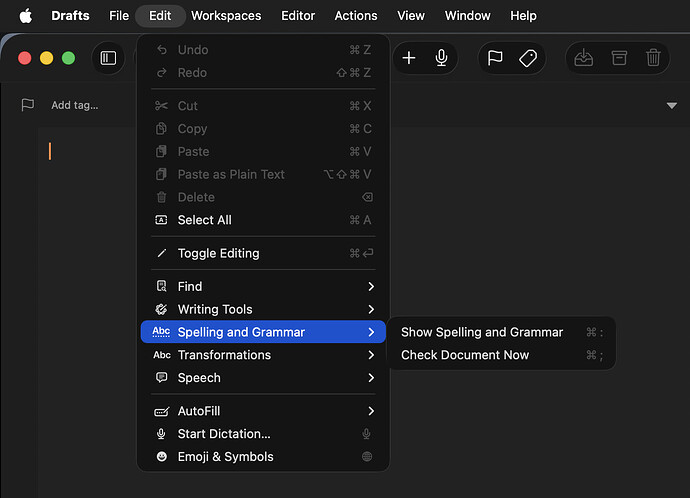
Task: Click the Add tag field
Action: (x=75, y=105)
